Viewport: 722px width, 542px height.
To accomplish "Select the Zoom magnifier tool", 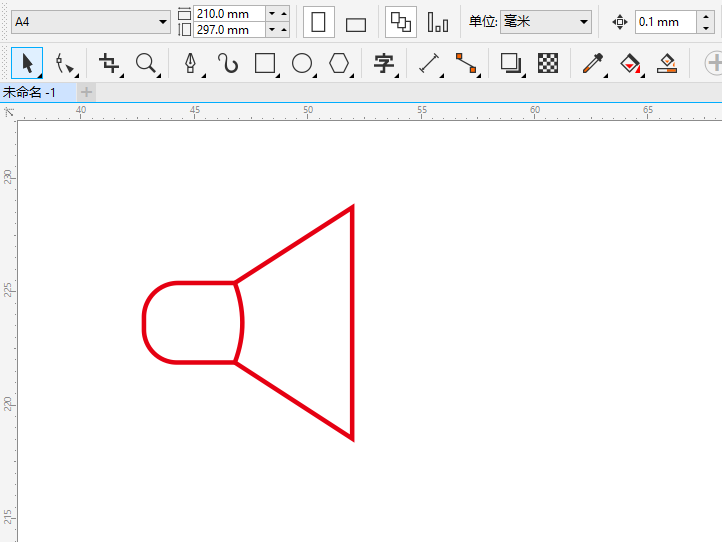I will (x=147, y=64).
